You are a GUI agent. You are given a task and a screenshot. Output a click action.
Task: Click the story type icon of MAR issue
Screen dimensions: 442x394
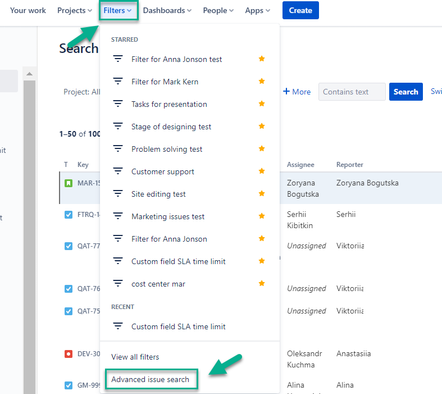pos(68,183)
